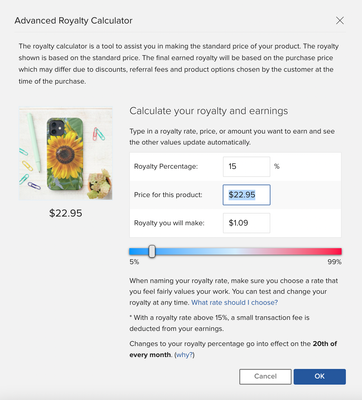Viewport: 362px width, 400px height.
Task: Select the Price for this product field
Action: pos(246,195)
